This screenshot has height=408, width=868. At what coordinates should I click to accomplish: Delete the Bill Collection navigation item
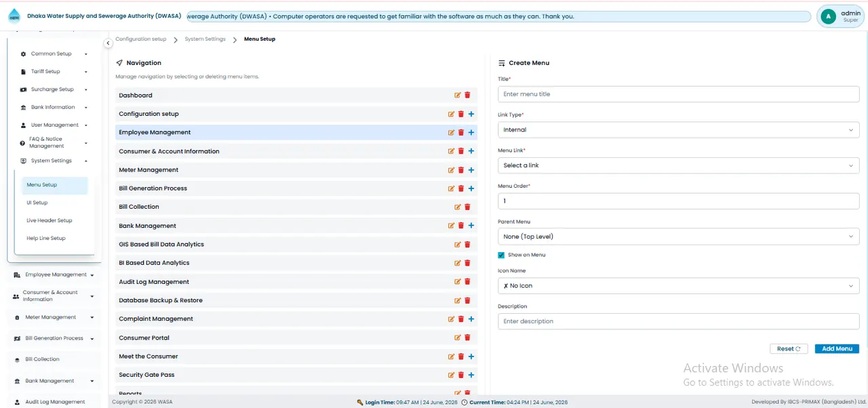(x=467, y=207)
